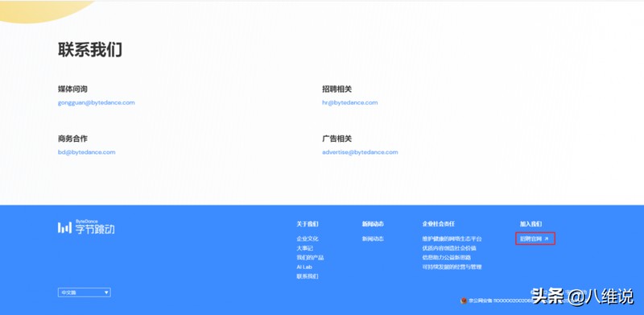
Task: Click the 企业社会责任 column heading
Action: (438, 224)
